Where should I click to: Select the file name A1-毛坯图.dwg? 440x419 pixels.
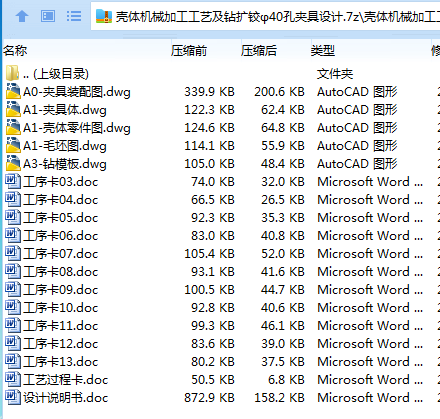pyautogui.click(x=65, y=146)
